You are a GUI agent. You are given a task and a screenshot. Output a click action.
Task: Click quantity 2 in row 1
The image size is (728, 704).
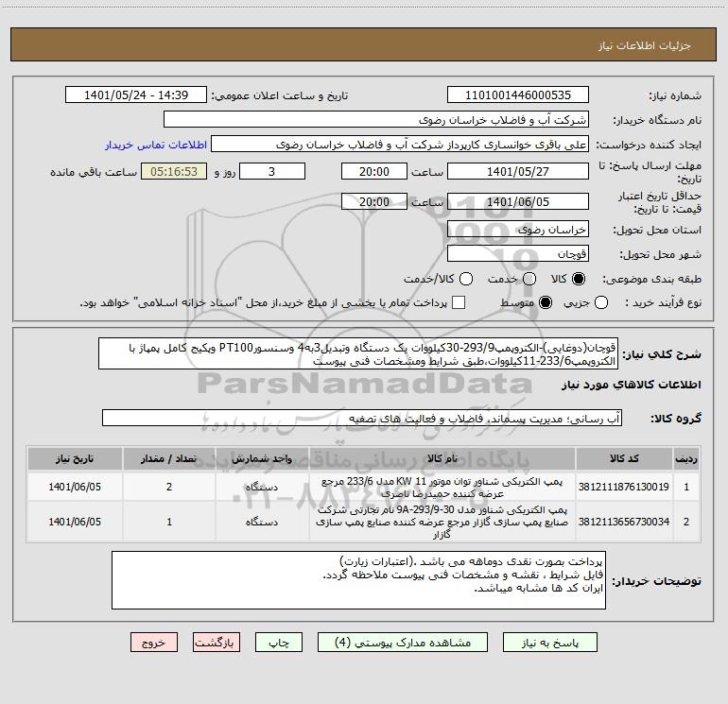[169, 487]
